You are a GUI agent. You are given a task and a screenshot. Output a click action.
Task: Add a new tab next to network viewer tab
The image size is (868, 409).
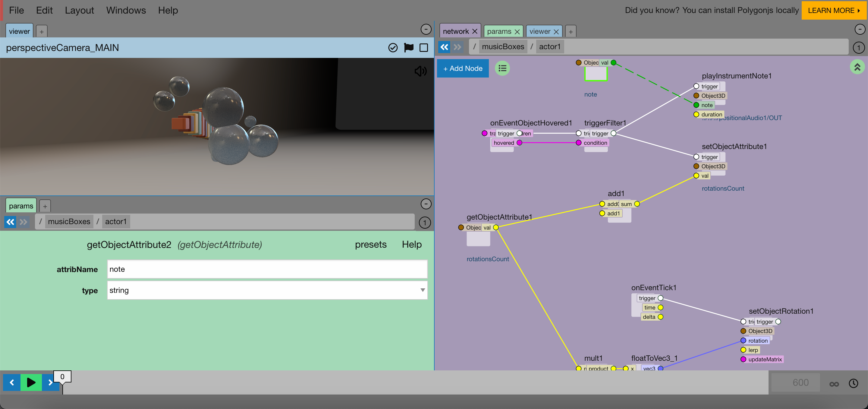pyautogui.click(x=571, y=32)
